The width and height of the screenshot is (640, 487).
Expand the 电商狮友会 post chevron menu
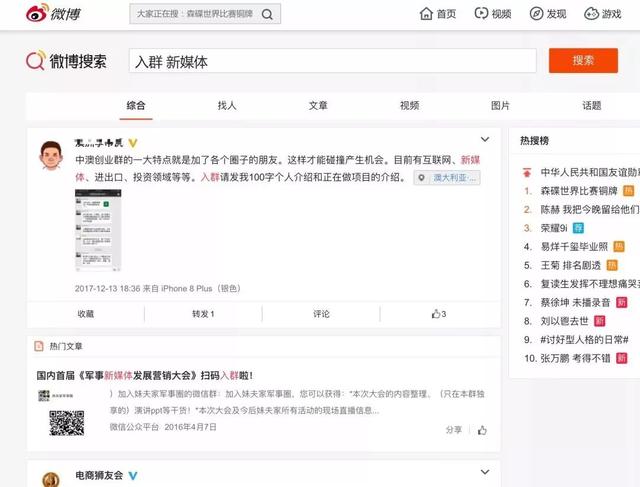(484, 472)
